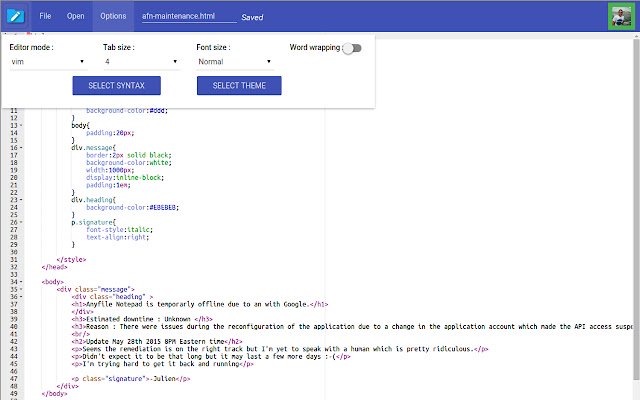Click the 'I'm trying hard' paragraph line
Viewport: 640px width, 400px height.
162,364
